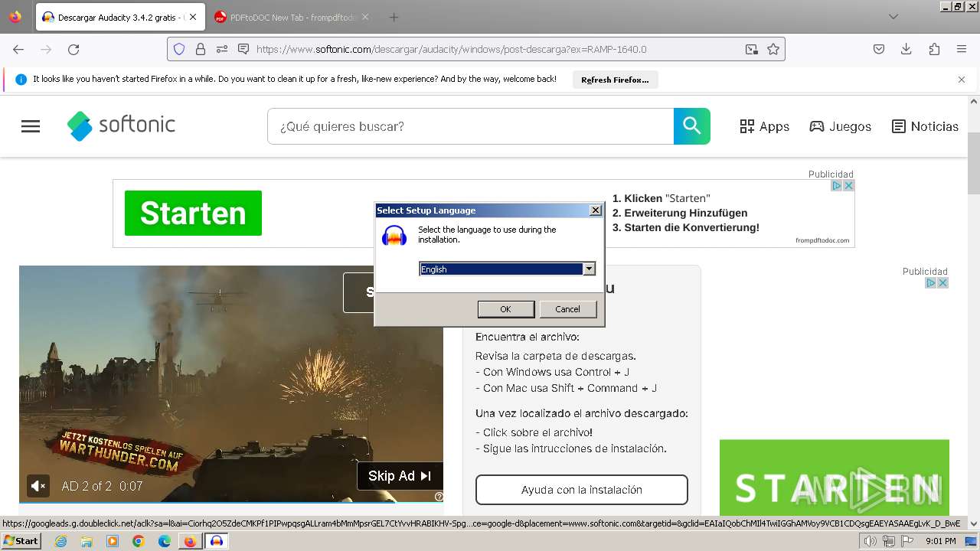The height and width of the screenshot is (551, 980).
Task: Click the video ad progress bar
Action: (231, 502)
